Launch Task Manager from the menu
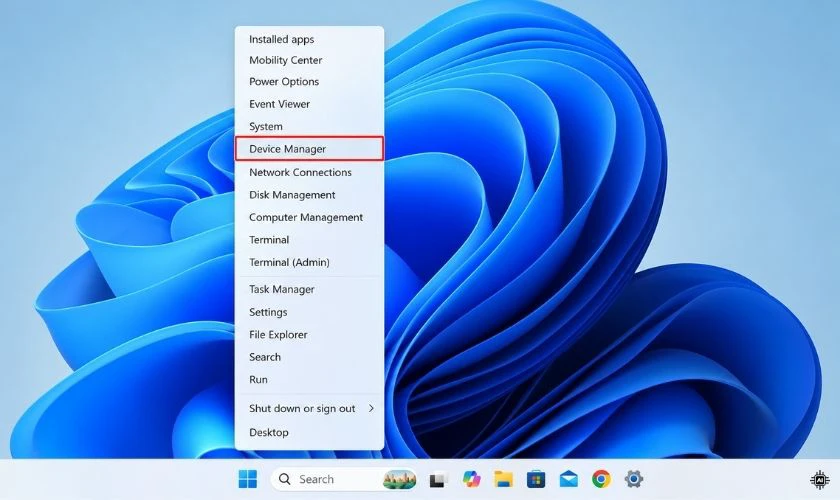This screenshot has height=500, width=840. pyautogui.click(x=309, y=289)
